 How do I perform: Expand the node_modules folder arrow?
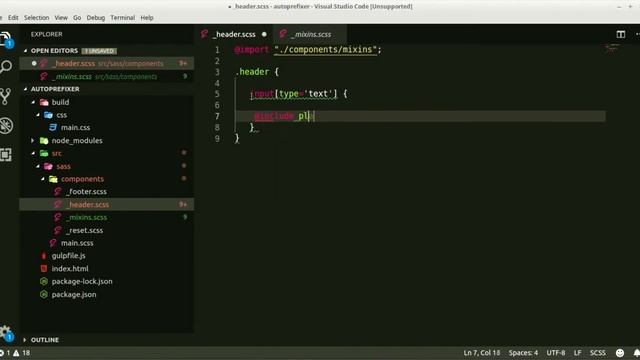pos(33,140)
